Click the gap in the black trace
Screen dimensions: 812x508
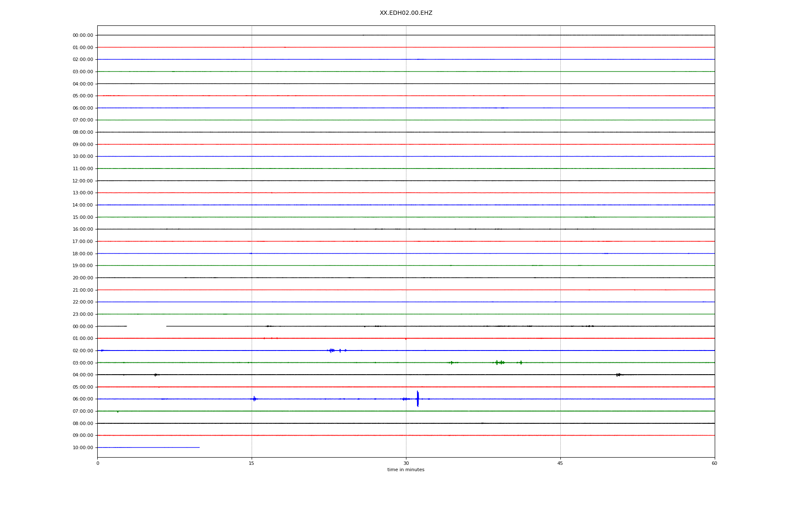[146, 326]
